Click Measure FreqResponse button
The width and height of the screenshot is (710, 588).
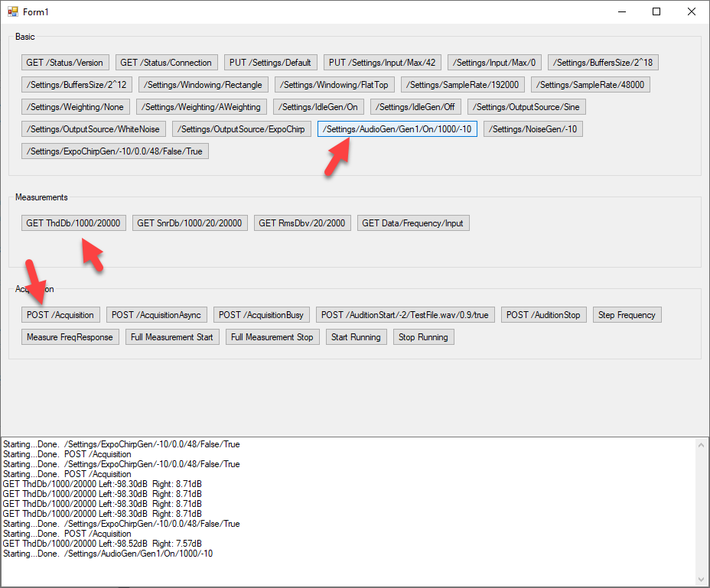pos(70,336)
